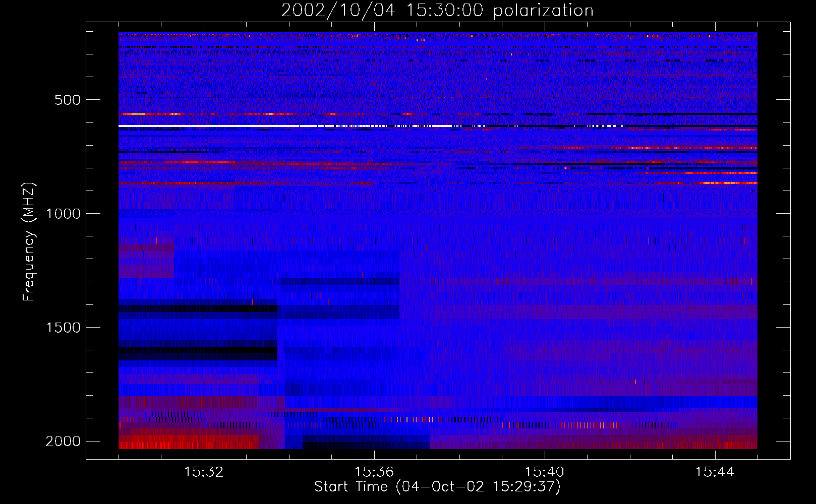Click the bright red patch near 2000 MHz
Screen dimensions: 816x504
point(189,442)
